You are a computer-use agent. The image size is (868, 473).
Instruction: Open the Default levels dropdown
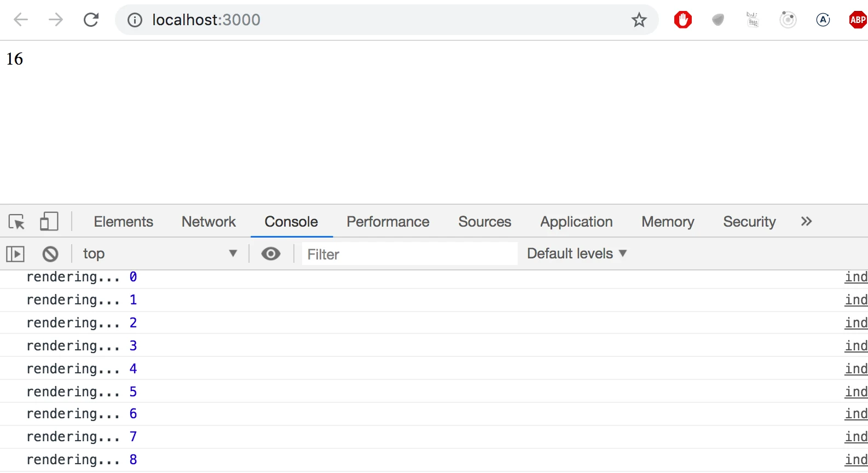tap(577, 253)
